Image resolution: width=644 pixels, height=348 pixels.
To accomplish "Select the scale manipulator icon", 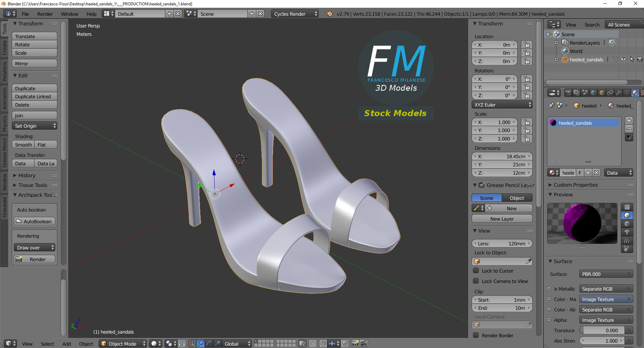I will (217, 344).
